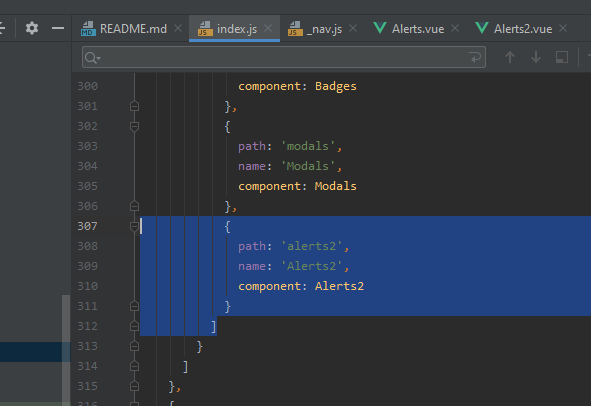The width and height of the screenshot is (591, 406).
Task: Click the 'path' key on line 303
Action: 252,146
